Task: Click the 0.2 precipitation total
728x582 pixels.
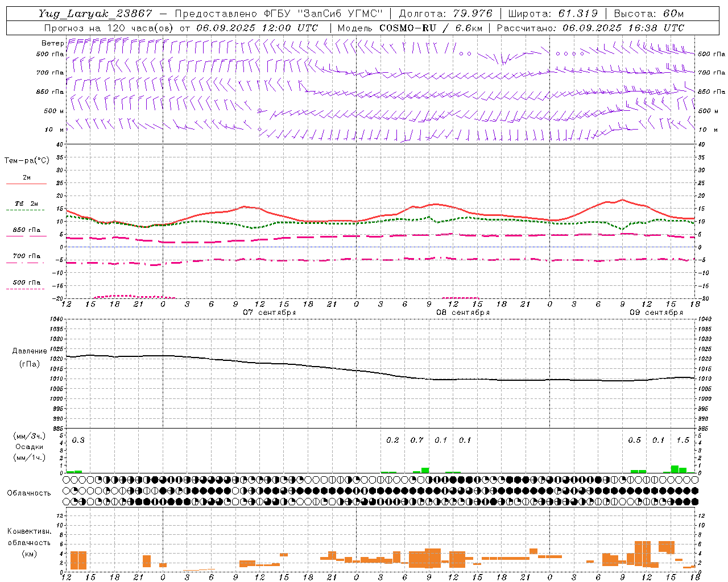Action: 392,440
